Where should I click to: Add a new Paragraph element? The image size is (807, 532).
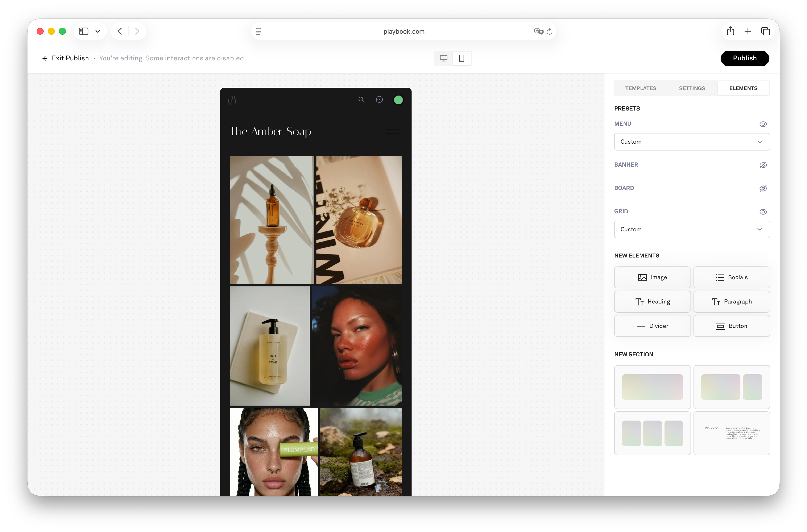click(731, 302)
